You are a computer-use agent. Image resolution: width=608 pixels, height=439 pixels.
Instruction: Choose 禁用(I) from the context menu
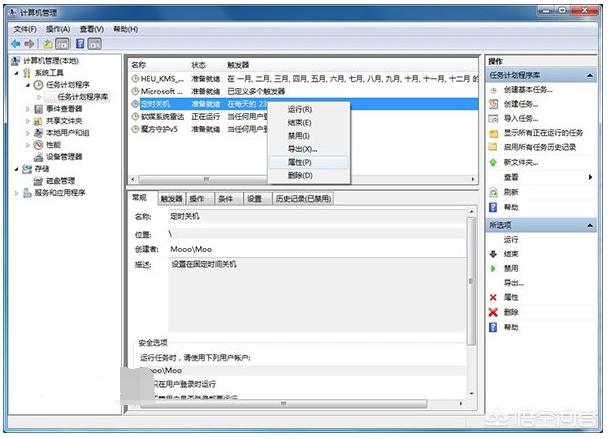(x=309, y=136)
